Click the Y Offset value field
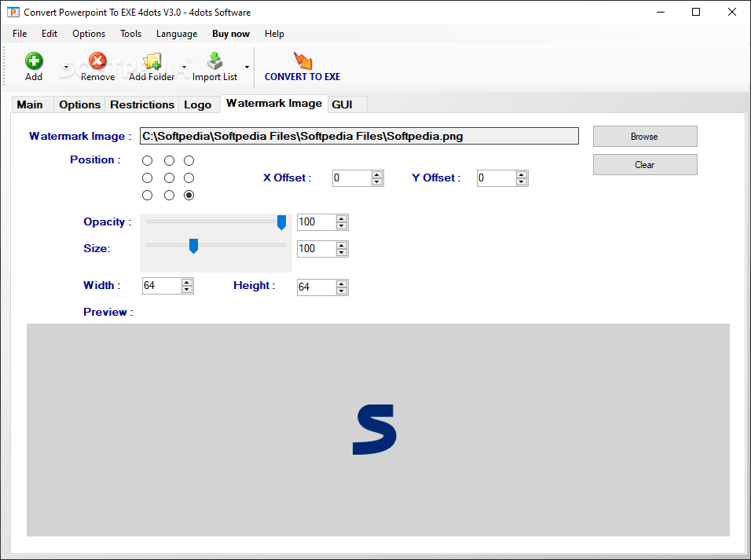The height and width of the screenshot is (560, 751). tap(496, 178)
